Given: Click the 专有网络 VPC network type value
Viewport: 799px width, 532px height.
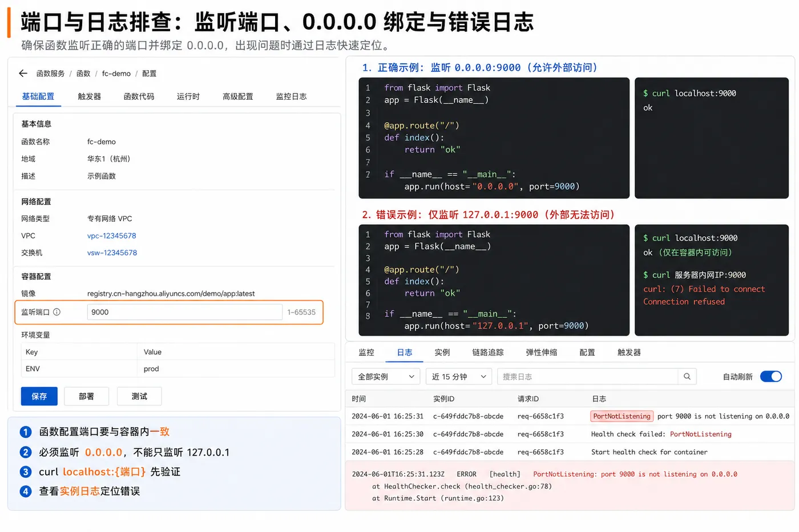Looking at the screenshot, I should click(110, 218).
